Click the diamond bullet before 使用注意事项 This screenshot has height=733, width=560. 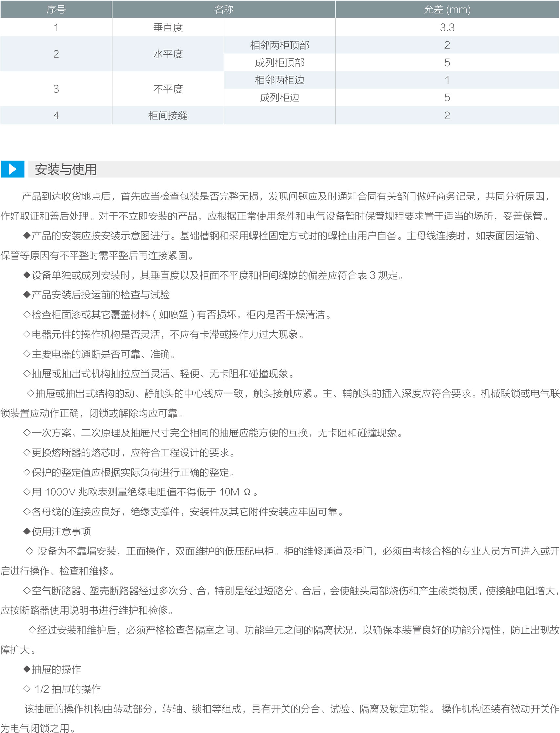point(27,531)
